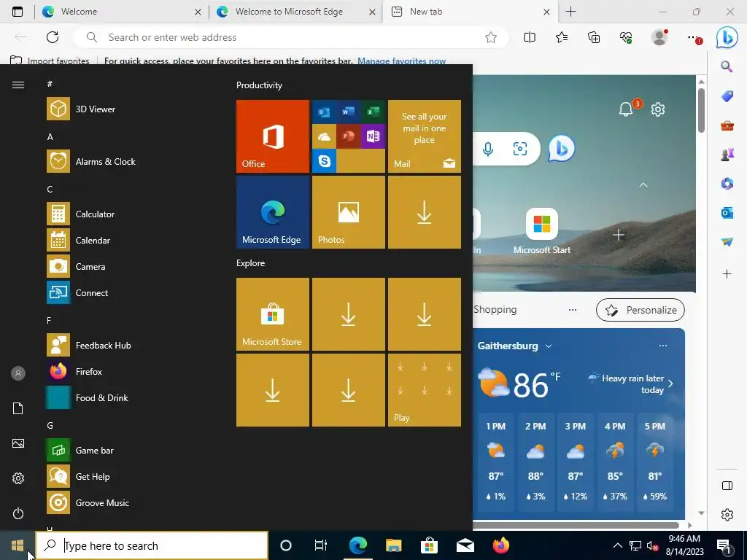The height and width of the screenshot is (560, 747).
Task: Click the page vertical scrollbar
Action: pos(701,111)
